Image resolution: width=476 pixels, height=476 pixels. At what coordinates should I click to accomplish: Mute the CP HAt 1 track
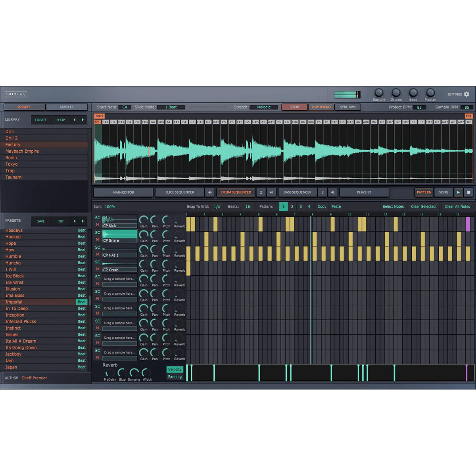coord(98,254)
